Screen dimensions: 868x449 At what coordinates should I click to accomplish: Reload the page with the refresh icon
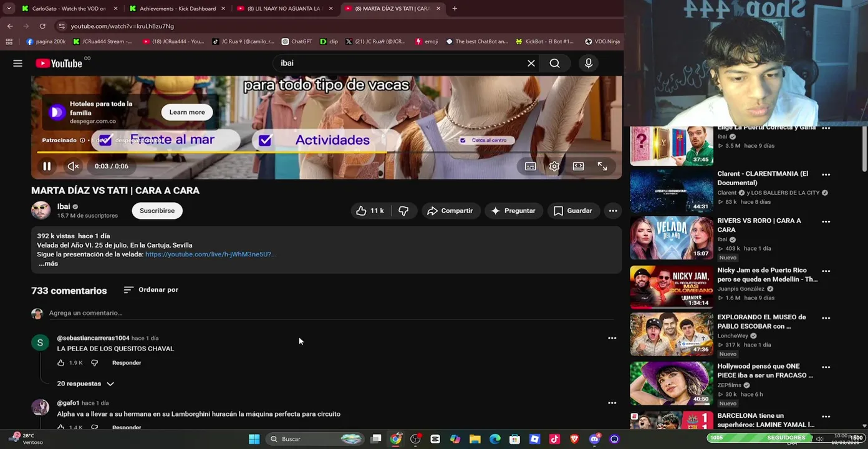[x=42, y=26]
